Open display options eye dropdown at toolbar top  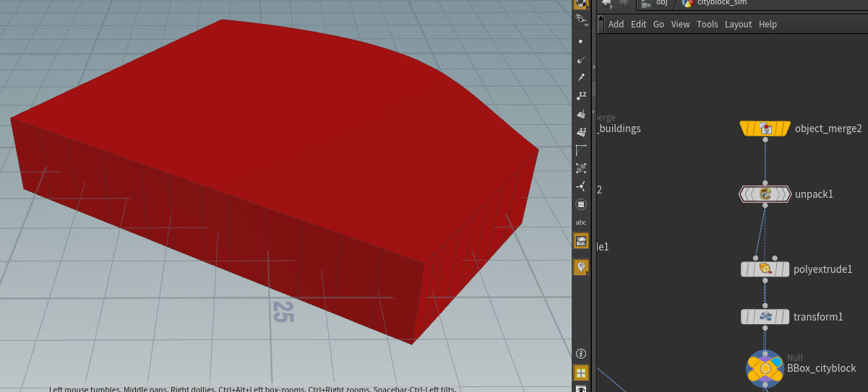click(581, 19)
